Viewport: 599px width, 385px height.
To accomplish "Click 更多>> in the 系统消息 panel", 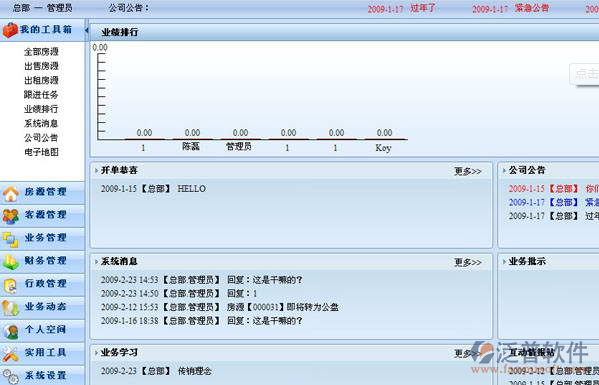I will [x=468, y=262].
